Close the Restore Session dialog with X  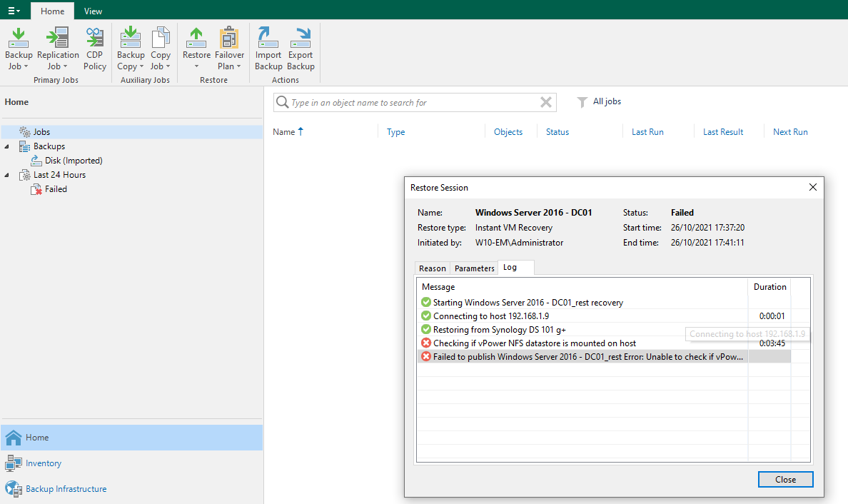(813, 187)
